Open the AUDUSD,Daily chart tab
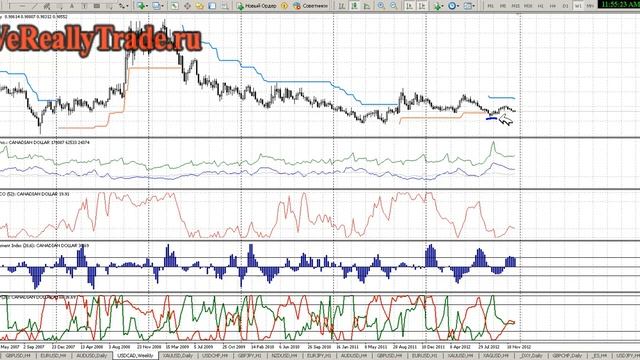This screenshot has width=640, height=360. tap(91, 356)
